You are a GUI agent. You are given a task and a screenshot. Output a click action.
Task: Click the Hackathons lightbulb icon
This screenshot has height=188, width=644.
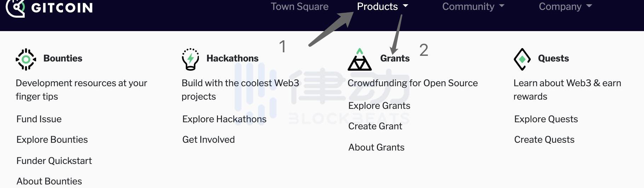[190, 59]
